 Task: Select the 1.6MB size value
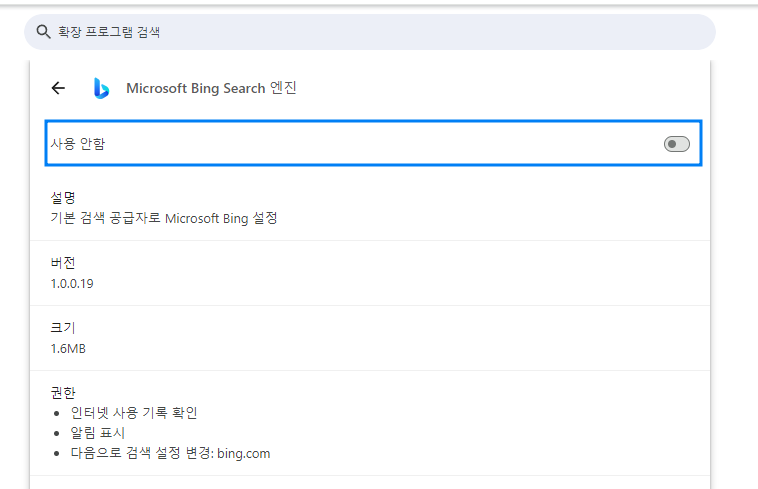(x=68, y=349)
